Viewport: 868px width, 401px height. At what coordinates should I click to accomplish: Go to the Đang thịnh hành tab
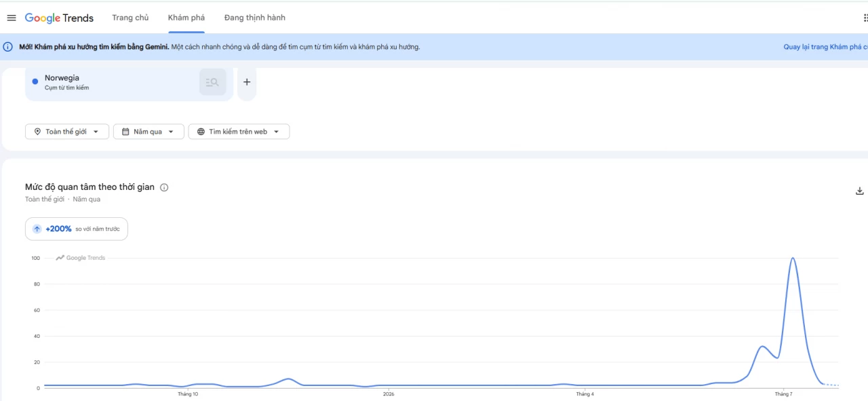tap(255, 18)
